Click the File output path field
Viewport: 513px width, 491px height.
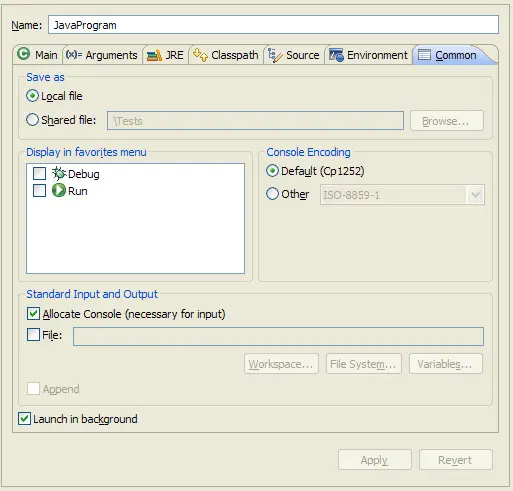click(x=278, y=336)
